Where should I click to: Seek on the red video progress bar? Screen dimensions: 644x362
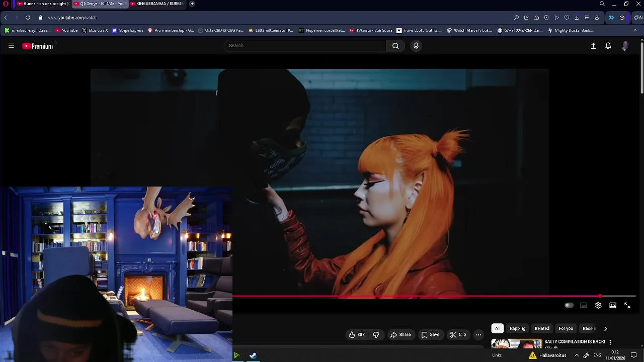434,296
